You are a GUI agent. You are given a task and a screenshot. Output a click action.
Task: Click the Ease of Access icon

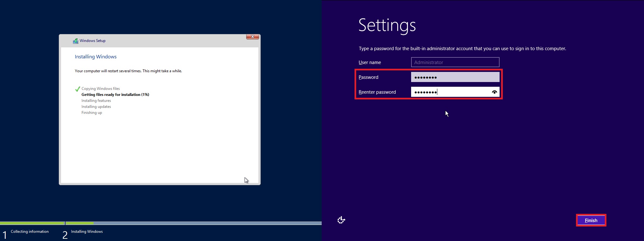(x=341, y=220)
